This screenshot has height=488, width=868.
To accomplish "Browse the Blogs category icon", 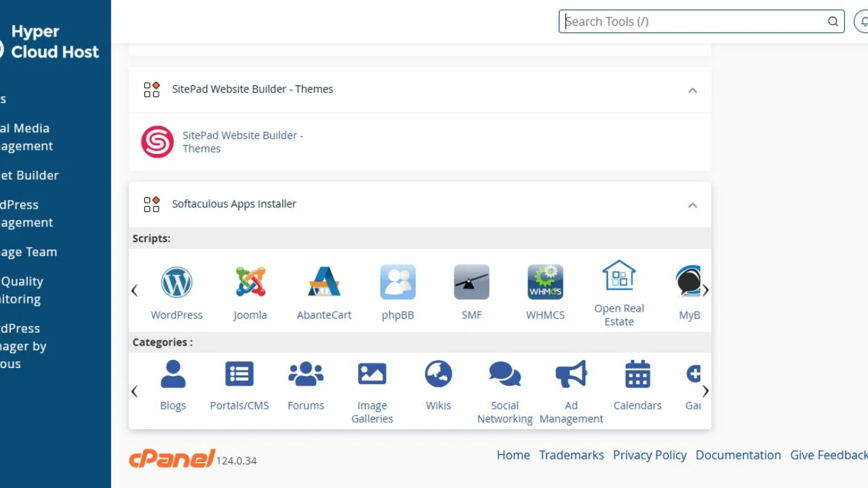I will click(173, 373).
